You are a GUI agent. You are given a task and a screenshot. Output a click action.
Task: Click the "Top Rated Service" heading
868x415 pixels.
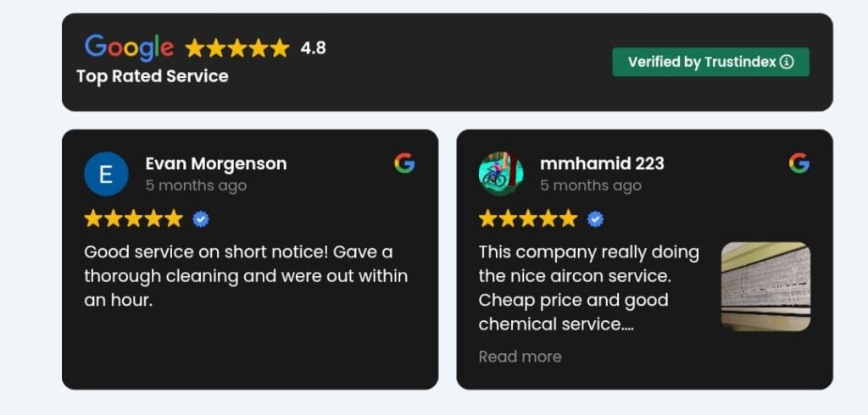coord(153,76)
